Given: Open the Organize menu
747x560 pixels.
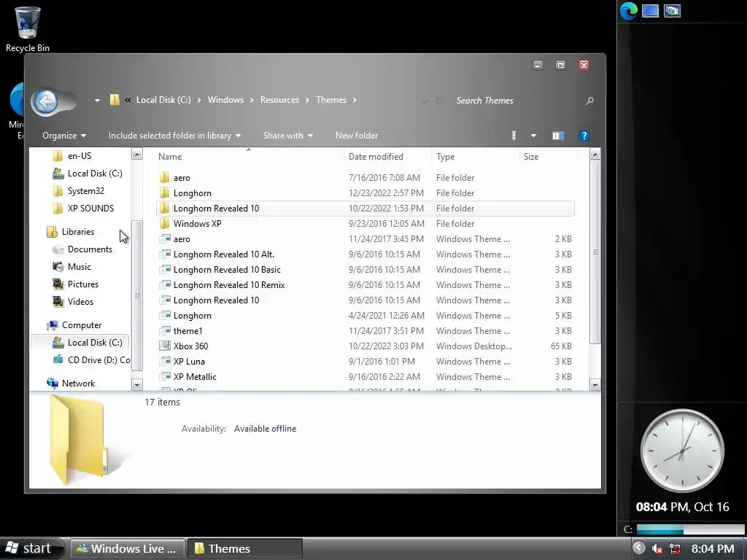Looking at the screenshot, I should pyautogui.click(x=64, y=136).
